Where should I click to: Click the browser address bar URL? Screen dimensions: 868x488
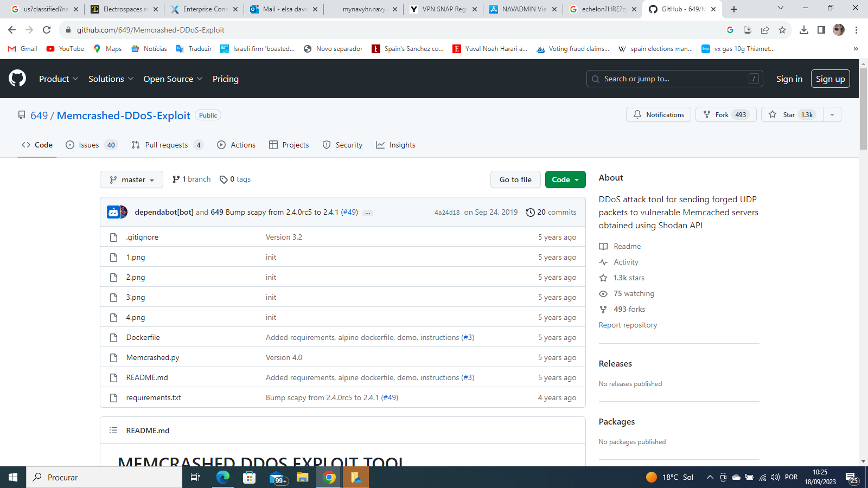[x=150, y=30]
